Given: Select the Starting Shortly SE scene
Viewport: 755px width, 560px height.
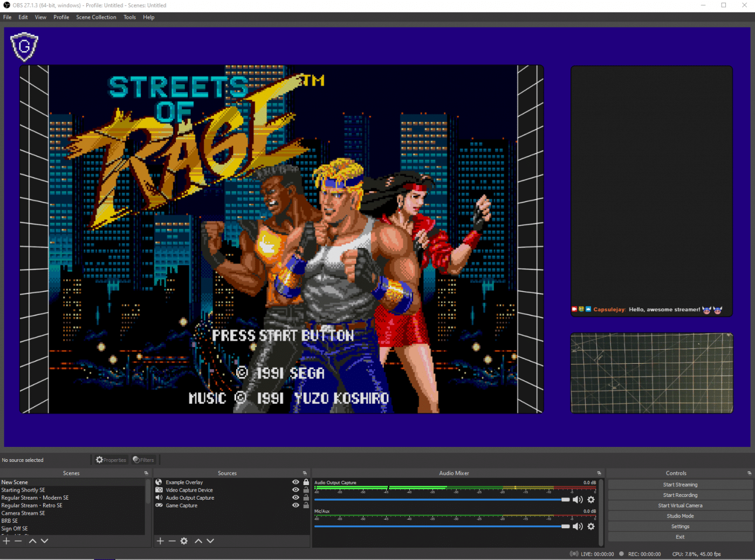Looking at the screenshot, I should point(73,490).
